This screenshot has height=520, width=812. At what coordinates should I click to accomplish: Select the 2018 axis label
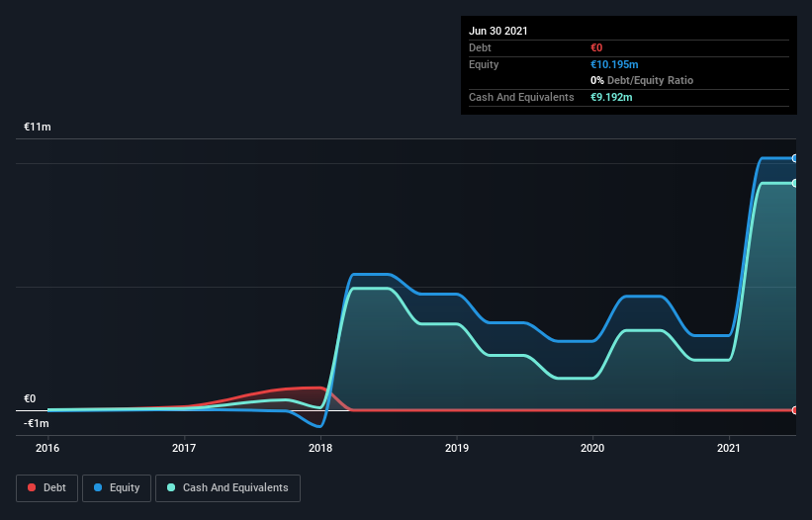320,448
